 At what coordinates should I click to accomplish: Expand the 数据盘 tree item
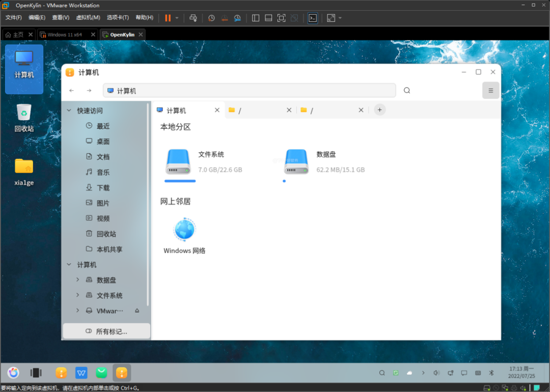click(77, 279)
